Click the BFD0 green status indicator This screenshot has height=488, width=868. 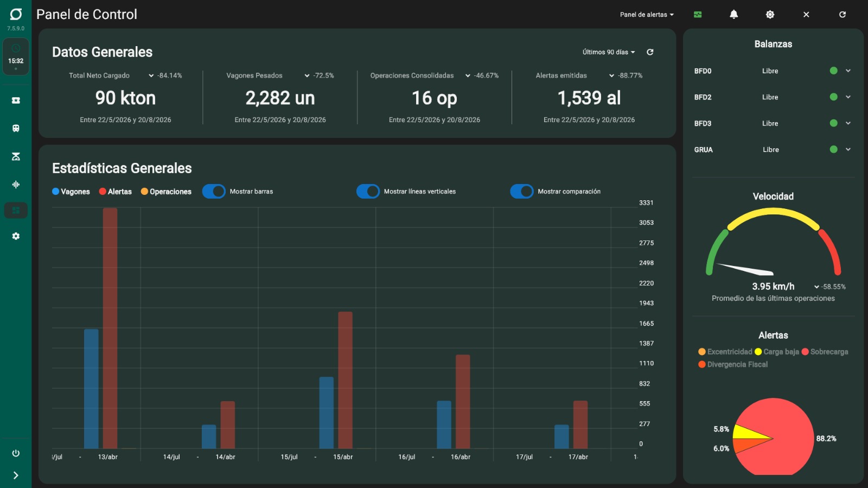(x=834, y=71)
